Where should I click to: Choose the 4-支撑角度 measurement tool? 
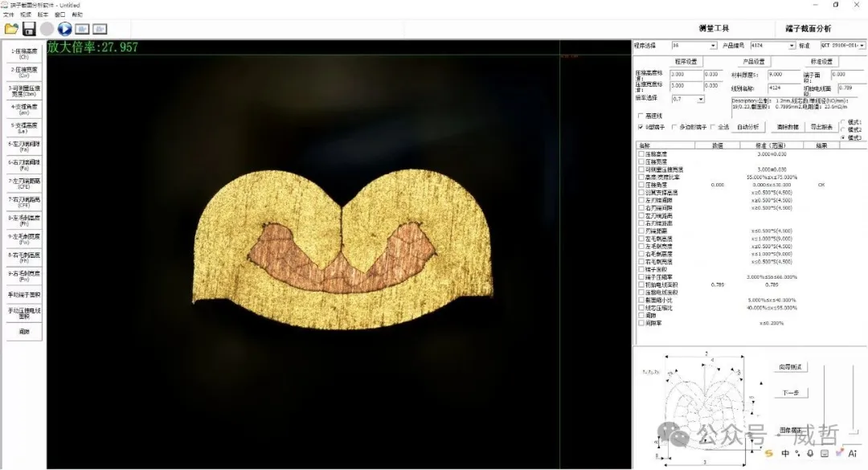(24, 109)
